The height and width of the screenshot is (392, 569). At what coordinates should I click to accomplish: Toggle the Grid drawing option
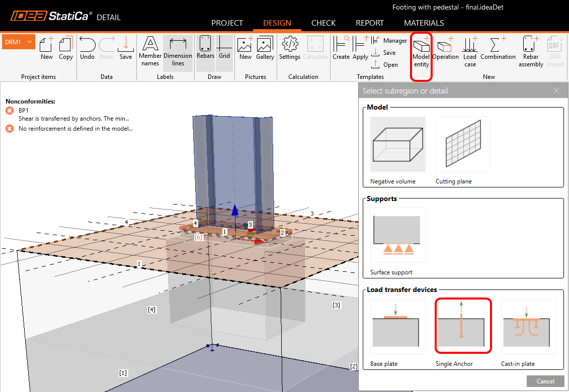point(224,48)
